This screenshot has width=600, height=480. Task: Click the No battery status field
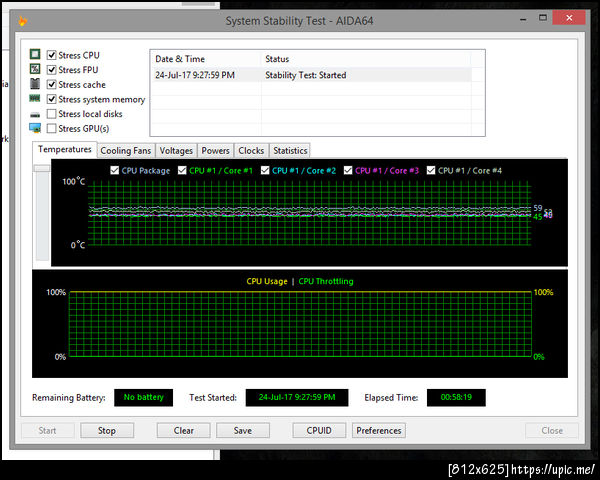(143, 397)
